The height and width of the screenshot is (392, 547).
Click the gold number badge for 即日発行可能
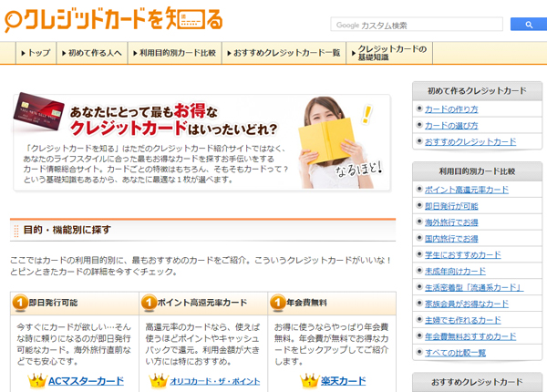click(x=20, y=303)
